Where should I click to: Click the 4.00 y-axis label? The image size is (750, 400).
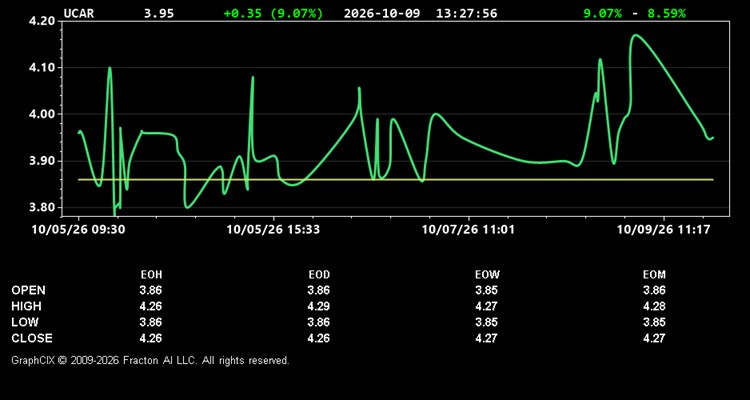coord(43,114)
